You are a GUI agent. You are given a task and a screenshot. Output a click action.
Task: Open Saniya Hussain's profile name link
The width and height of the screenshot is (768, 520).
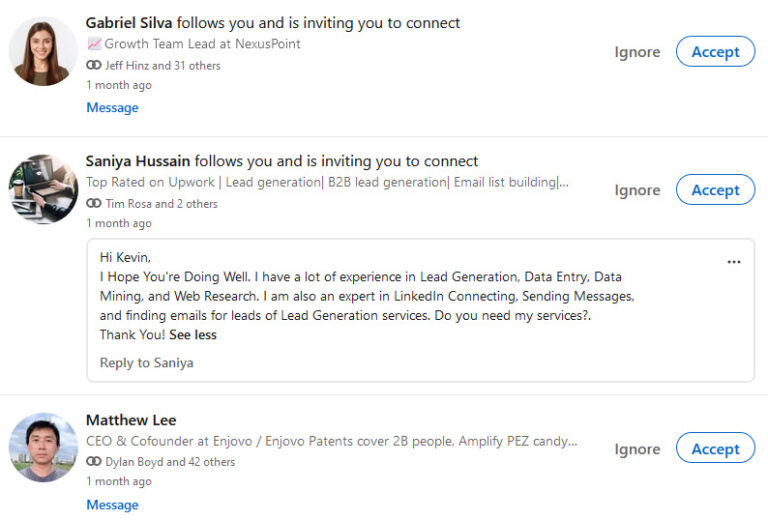pos(138,160)
